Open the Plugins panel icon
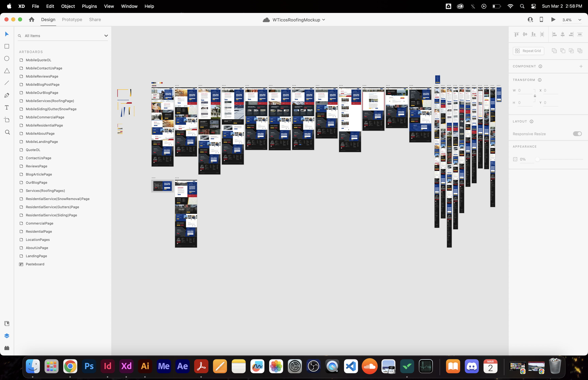 coord(7,348)
